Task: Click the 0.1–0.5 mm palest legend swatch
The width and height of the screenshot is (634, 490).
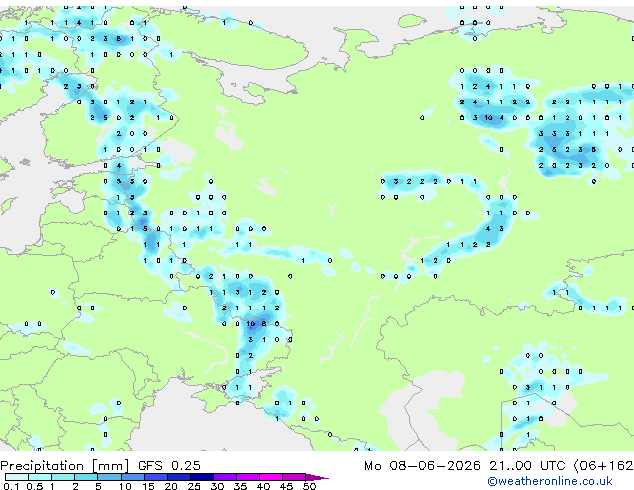Action: [17, 477]
